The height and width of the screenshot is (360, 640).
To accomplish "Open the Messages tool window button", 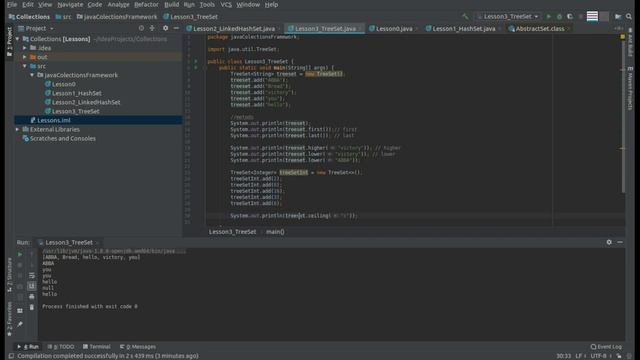I will [138, 347].
